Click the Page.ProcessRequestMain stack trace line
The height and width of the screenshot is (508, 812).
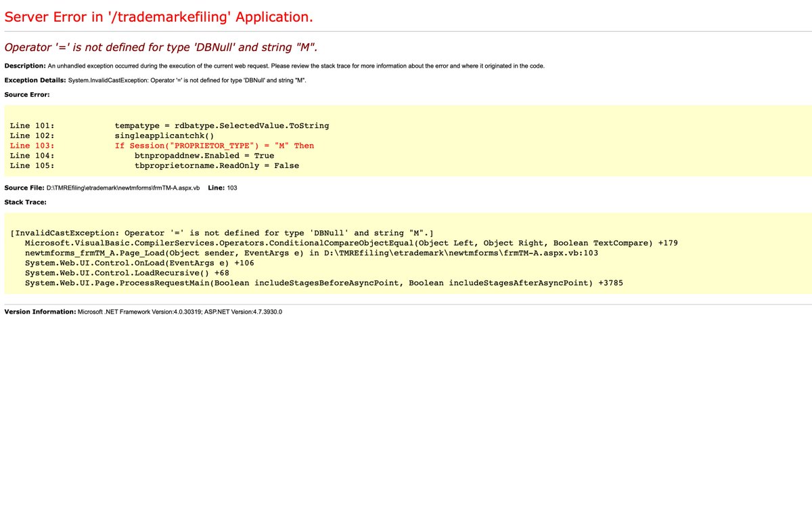(323, 282)
